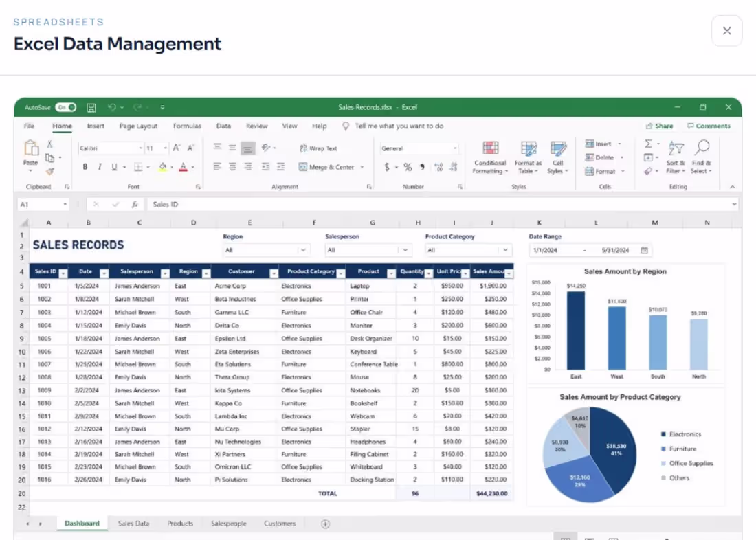Click the Redo arrow icon

137,107
